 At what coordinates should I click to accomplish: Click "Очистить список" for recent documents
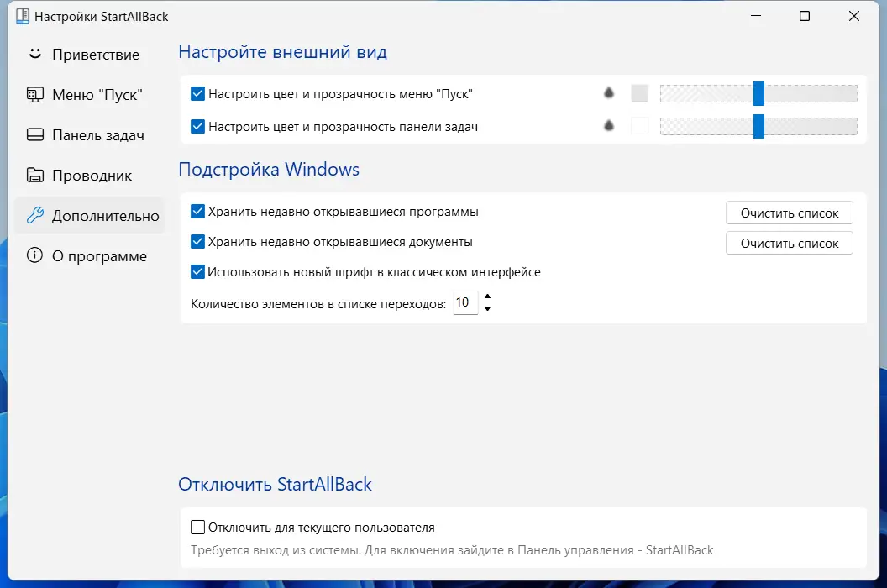pos(789,243)
